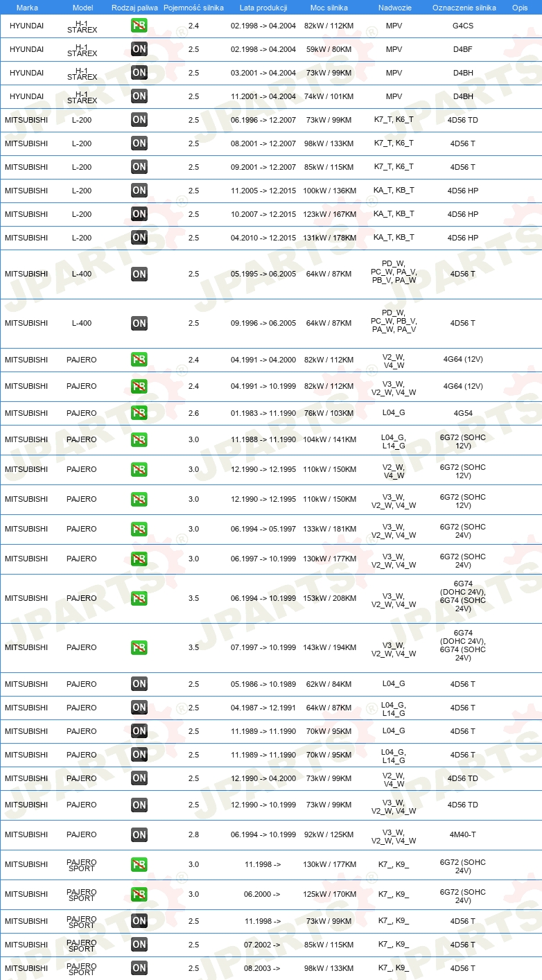Click the engine code '4G54' cell
This screenshot has width=542, height=980.
tap(464, 413)
